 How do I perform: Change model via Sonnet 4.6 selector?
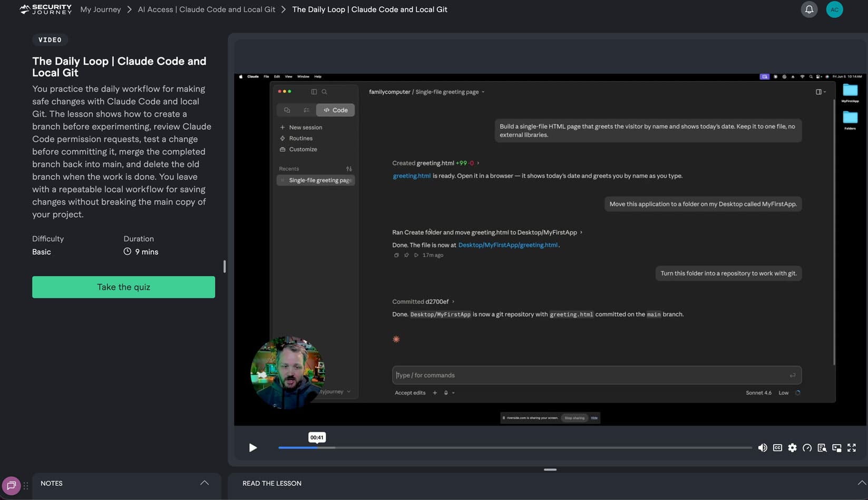[x=758, y=393]
